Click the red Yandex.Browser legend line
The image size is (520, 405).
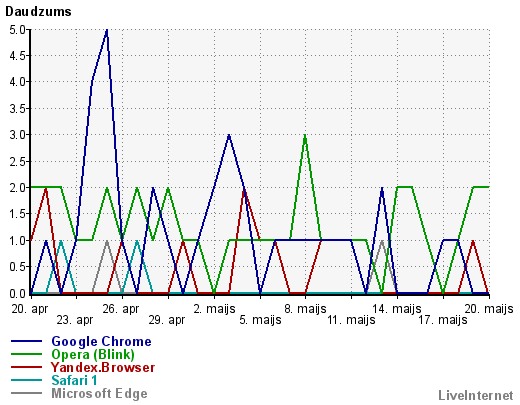pyautogui.click(x=26, y=367)
